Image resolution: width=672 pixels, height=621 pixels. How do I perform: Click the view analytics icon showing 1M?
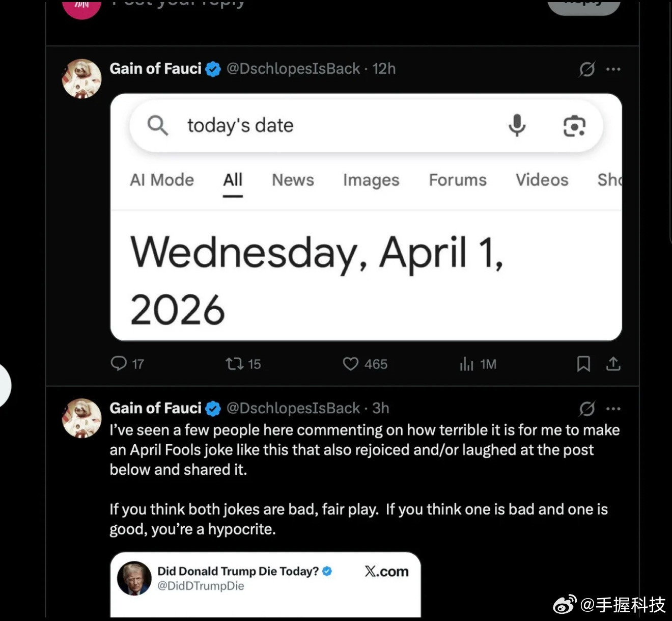[x=467, y=364]
